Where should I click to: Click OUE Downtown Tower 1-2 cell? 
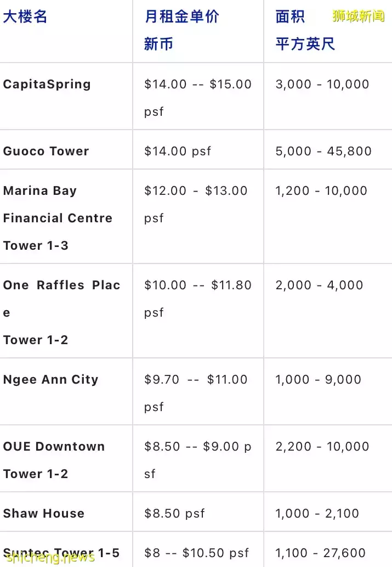pyautogui.click(x=54, y=460)
